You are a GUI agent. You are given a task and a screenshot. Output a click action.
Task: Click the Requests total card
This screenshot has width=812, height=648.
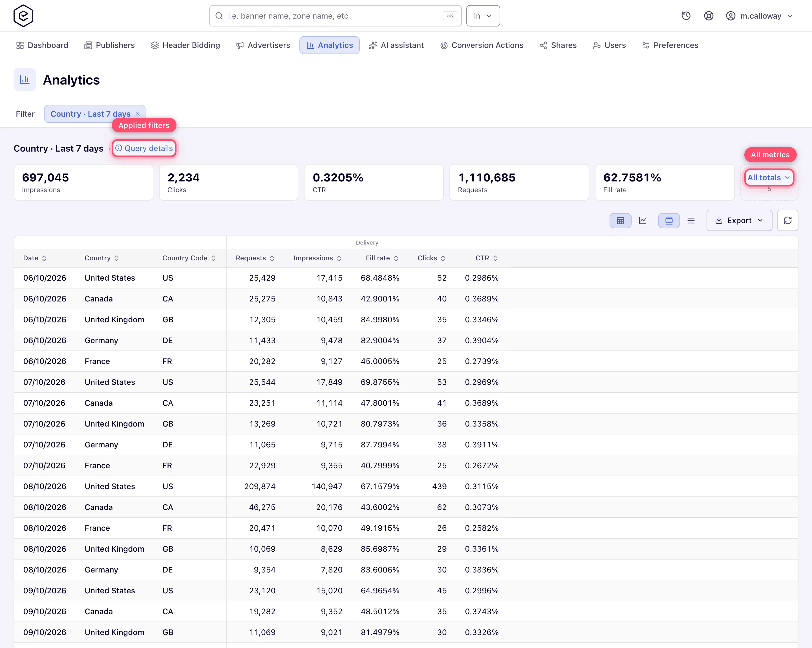(519, 182)
